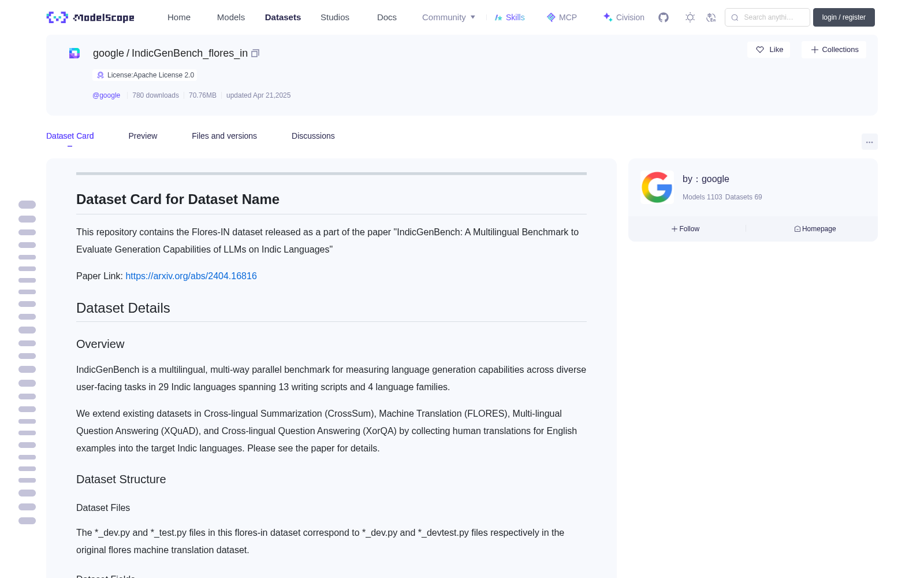This screenshot has width=924, height=578.
Task: Click the Search anything input field
Action: 767,17
